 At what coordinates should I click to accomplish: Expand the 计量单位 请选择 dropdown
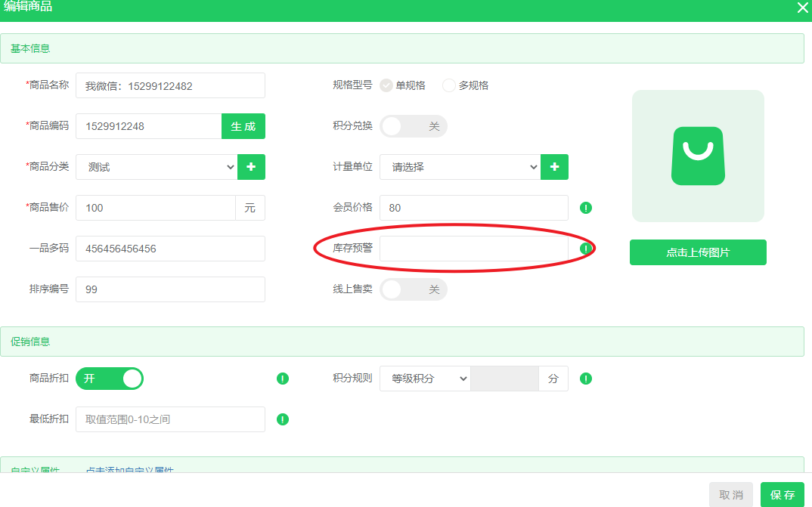pos(459,167)
